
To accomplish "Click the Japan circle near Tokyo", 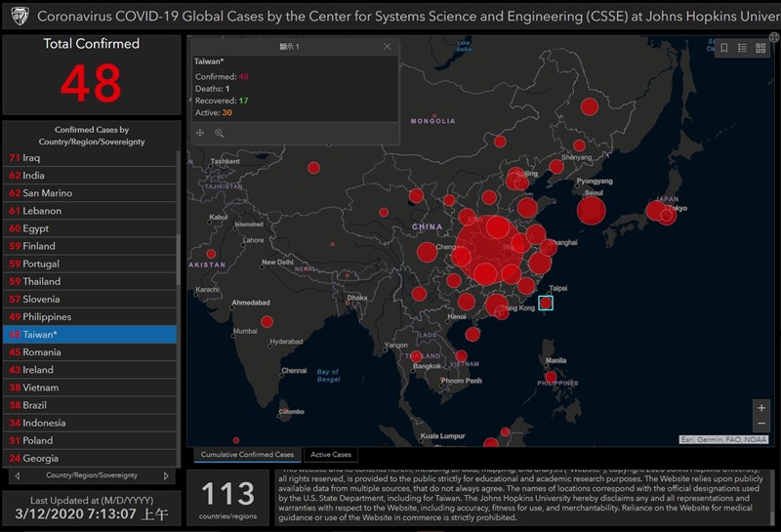I will pyautogui.click(x=667, y=216).
